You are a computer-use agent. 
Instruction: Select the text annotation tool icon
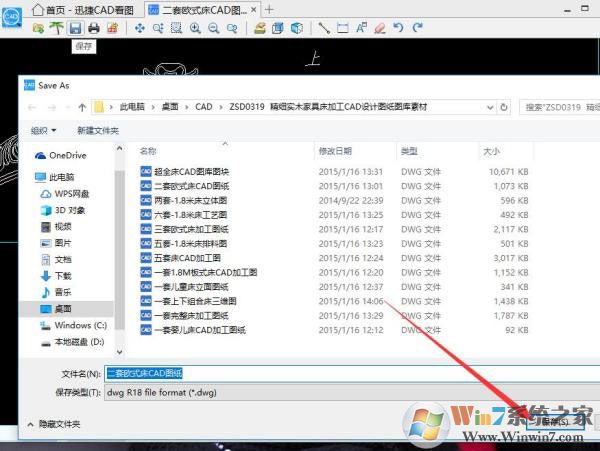(361, 28)
